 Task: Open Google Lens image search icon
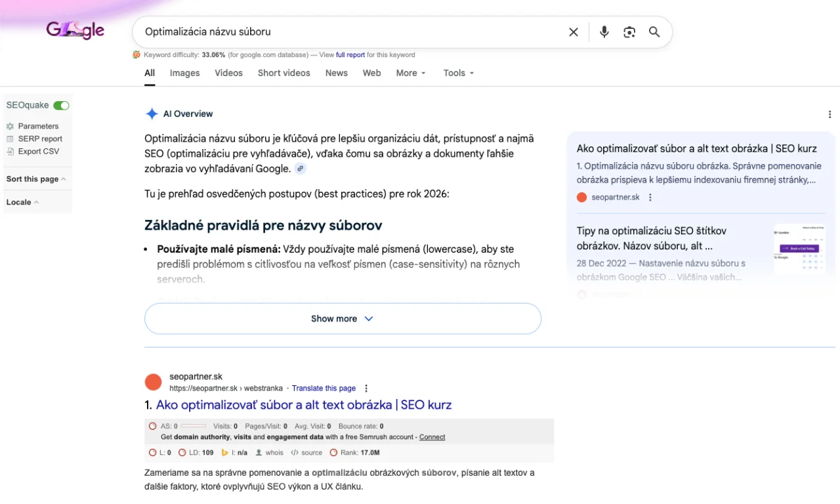click(629, 32)
